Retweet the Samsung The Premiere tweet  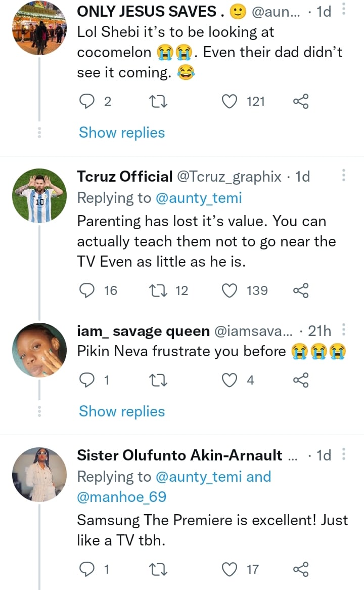click(x=159, y=570)
